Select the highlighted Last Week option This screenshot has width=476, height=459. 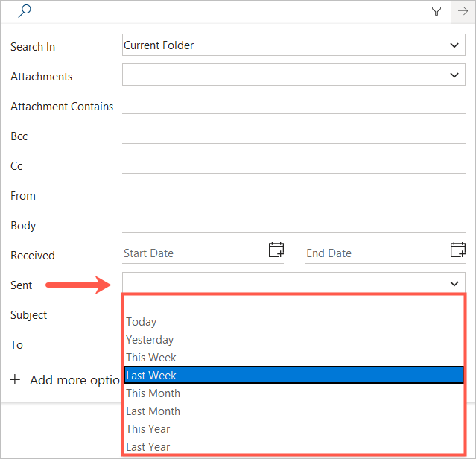[x=293, y=376]
